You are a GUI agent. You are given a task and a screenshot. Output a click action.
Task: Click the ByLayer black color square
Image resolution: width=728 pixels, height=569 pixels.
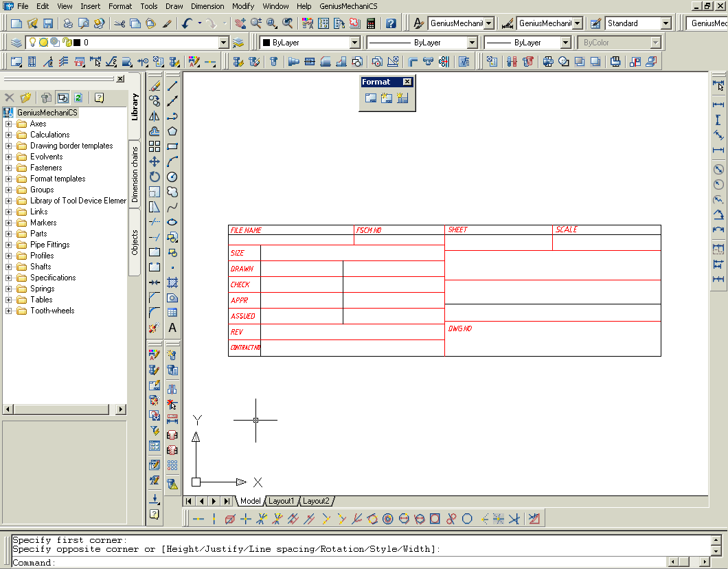click(266, 43)
